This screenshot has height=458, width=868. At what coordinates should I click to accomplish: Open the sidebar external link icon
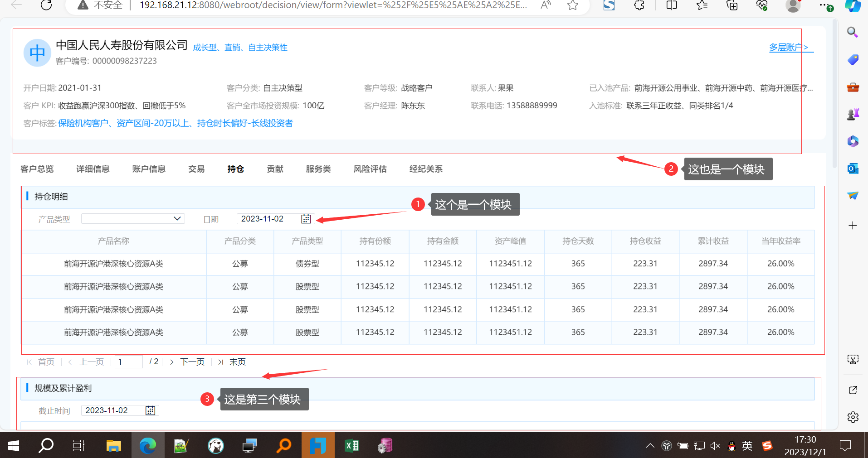click(x=853, y=390)
